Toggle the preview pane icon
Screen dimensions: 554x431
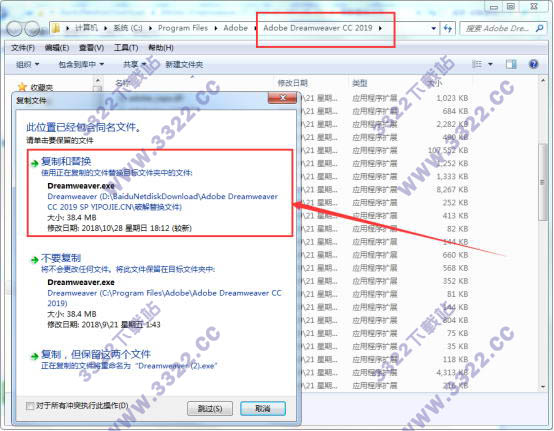tap(511, 64)
